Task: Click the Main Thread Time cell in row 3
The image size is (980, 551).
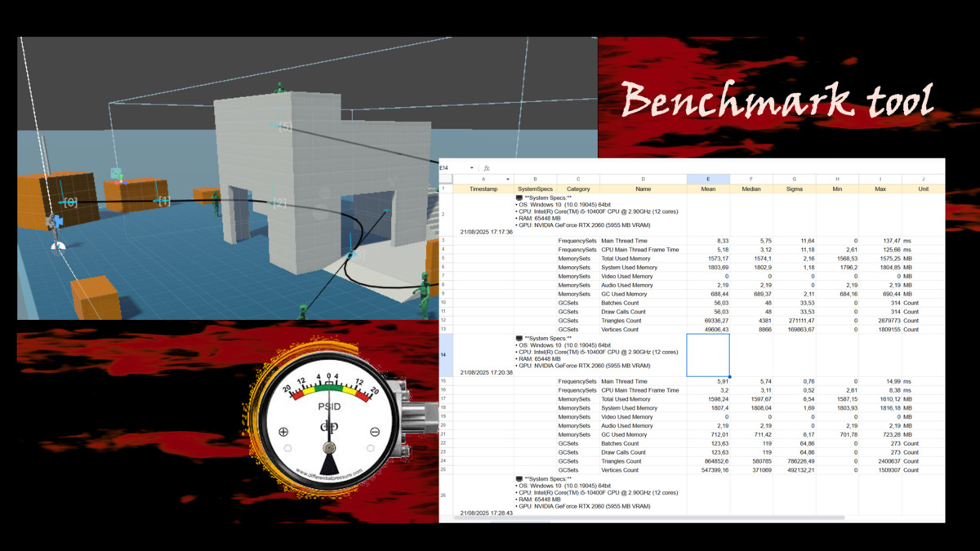Action: coord(624,241)
